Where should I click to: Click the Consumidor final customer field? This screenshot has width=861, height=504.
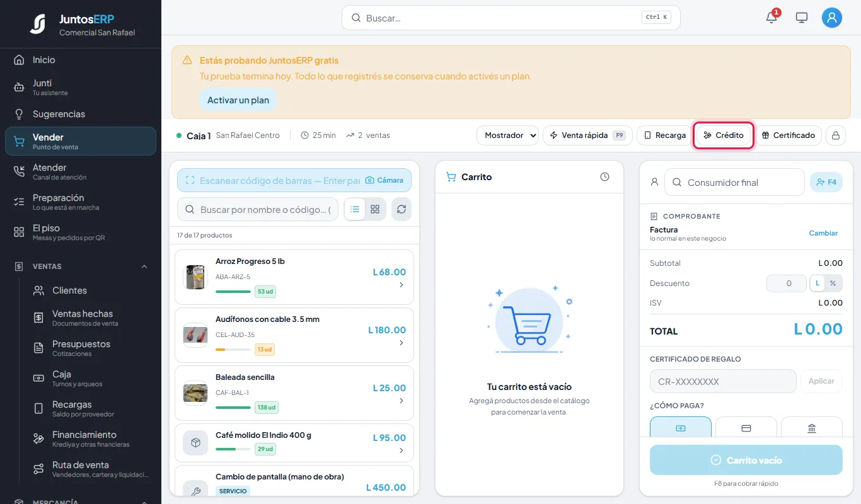tap(734, 182)
